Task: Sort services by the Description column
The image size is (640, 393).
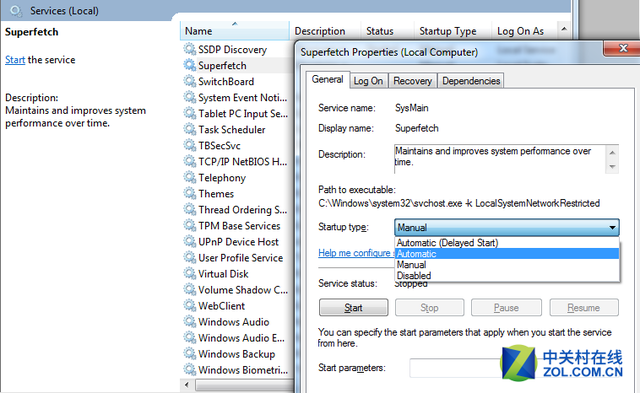Action: click(x=325, y=31)
